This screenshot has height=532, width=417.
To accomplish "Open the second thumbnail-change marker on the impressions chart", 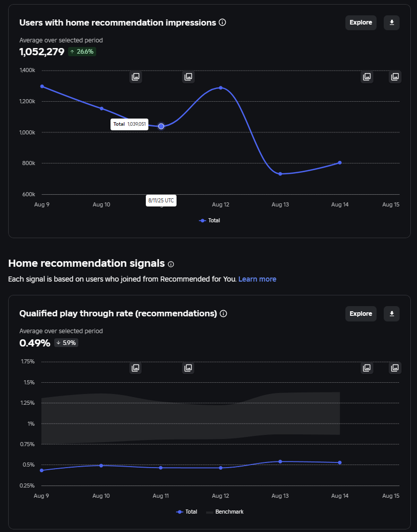I will pos(188,77).
